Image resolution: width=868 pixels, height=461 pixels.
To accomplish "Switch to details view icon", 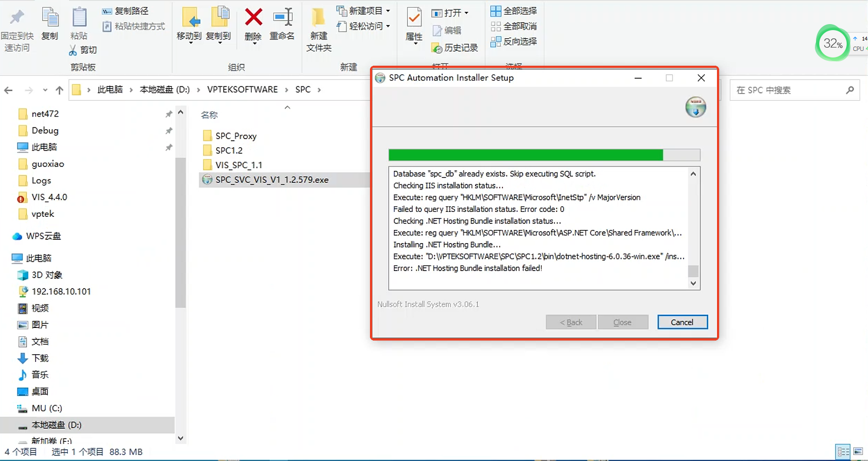I will click(x=843, y=452).
